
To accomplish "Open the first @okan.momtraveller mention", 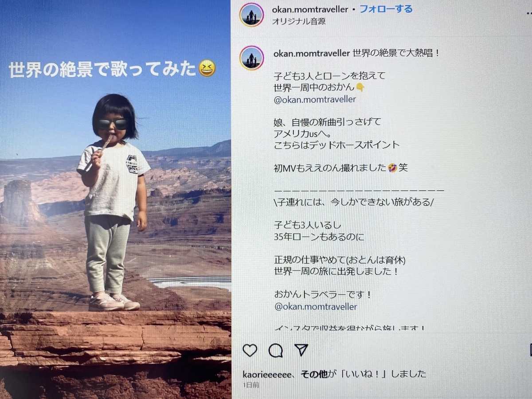I will pos(315,99).
